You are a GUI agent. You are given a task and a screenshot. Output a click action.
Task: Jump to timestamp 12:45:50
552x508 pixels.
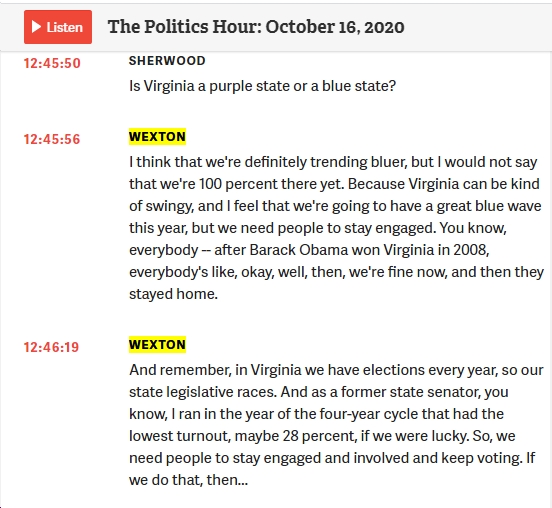(52, 63)
